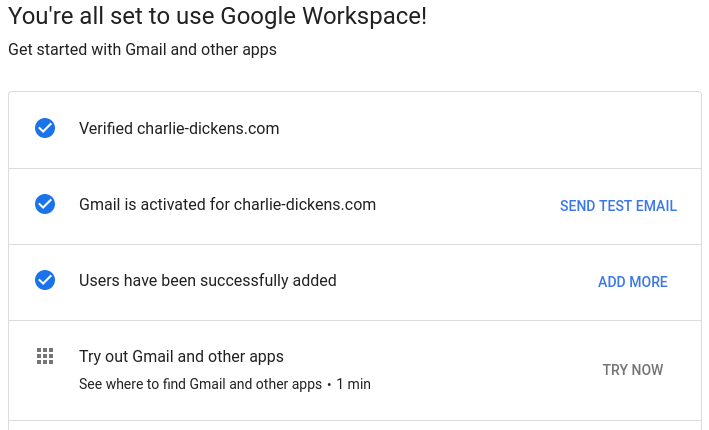
Task: Click the checkmark beside Users successfully added
Action: [45, 280]
